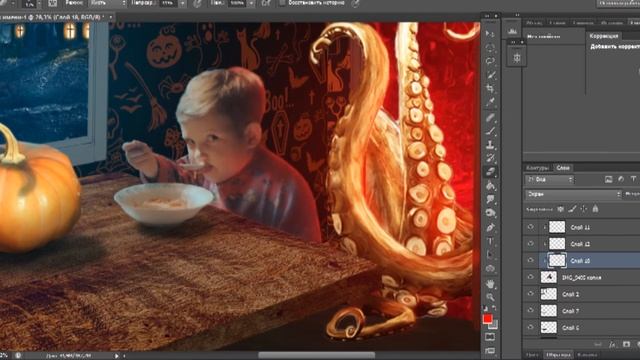640x360 pixels.
Task: Select the Move tool
Action: [490, 33]
